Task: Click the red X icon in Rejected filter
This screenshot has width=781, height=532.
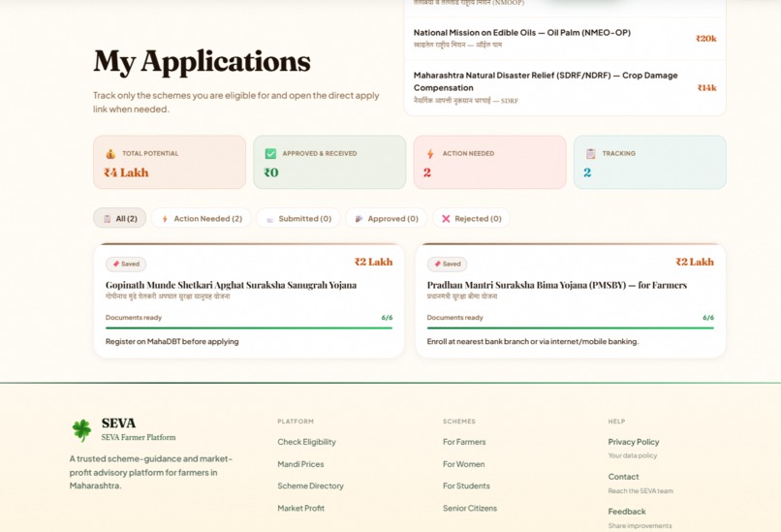Action: pos(446,219)
